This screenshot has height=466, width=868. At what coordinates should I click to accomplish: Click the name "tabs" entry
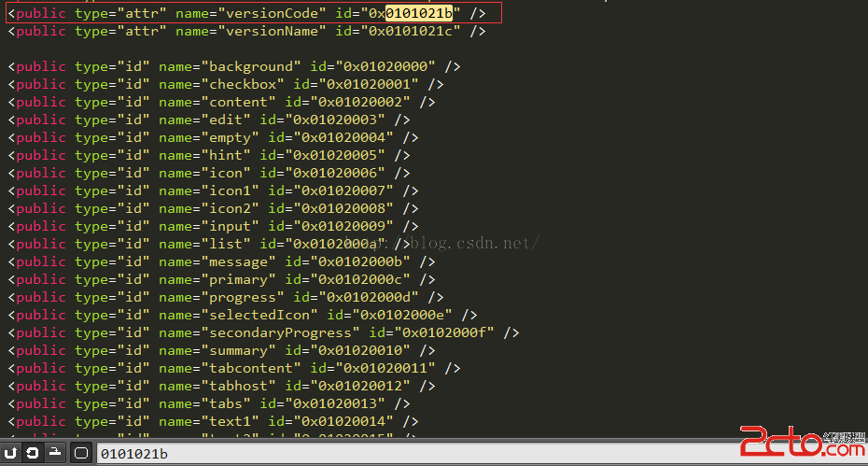(225, 403)
